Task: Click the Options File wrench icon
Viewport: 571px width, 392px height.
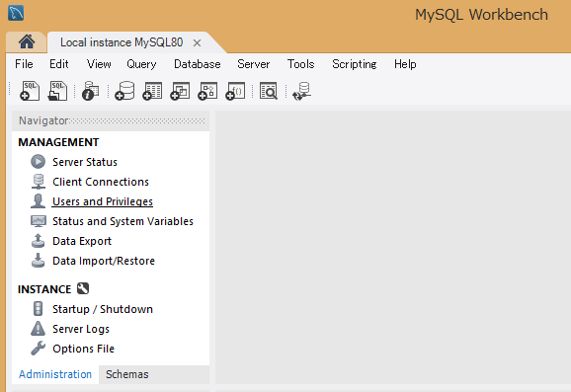Action: pyautogui.click(x=38, y=348)
